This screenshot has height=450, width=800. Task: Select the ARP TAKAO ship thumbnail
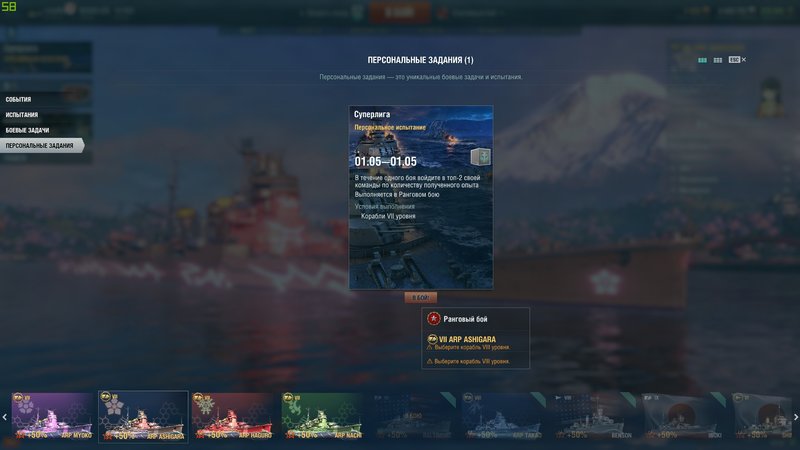(503, 416)
